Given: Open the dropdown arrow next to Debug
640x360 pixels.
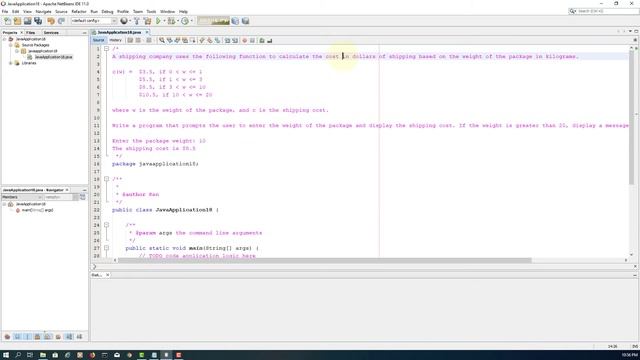Looking at the screenshot, I should tap(178, 21).
